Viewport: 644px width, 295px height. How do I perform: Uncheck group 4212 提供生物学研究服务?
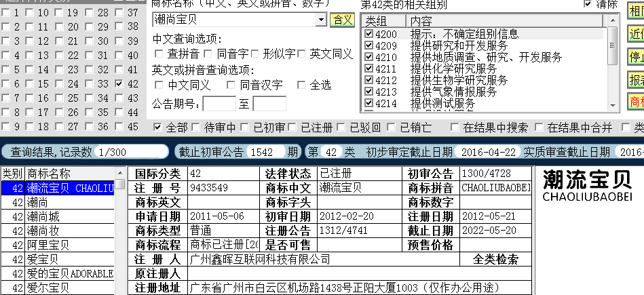coord(368,79)
